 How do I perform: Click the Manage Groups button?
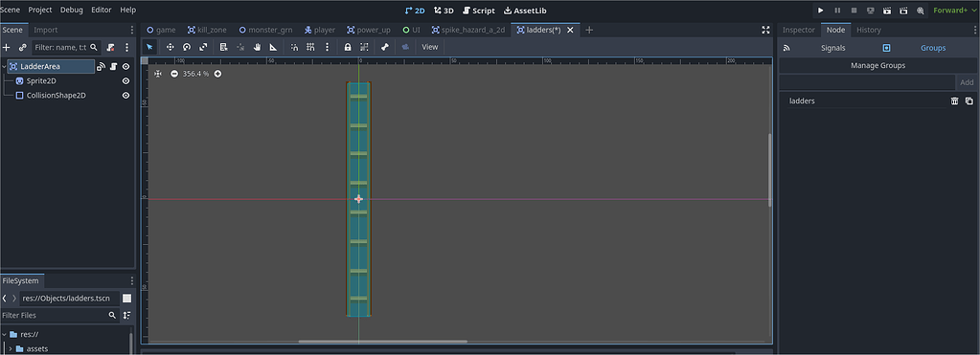click(877, 65)
